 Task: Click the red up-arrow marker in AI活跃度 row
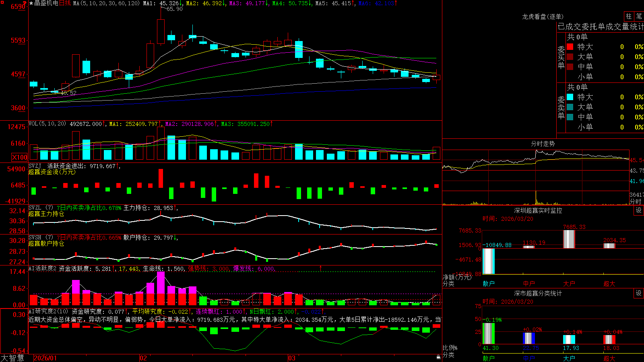coord(321,268)
